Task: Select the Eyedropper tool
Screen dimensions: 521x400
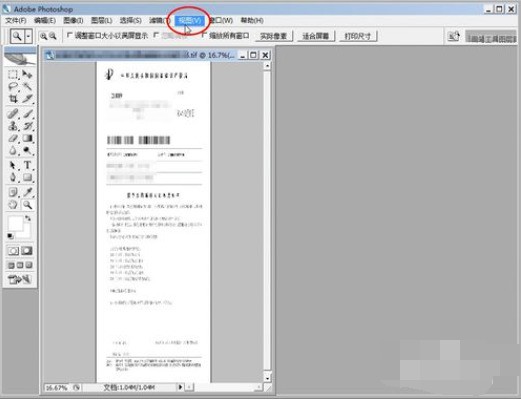Action: point(27,192)
